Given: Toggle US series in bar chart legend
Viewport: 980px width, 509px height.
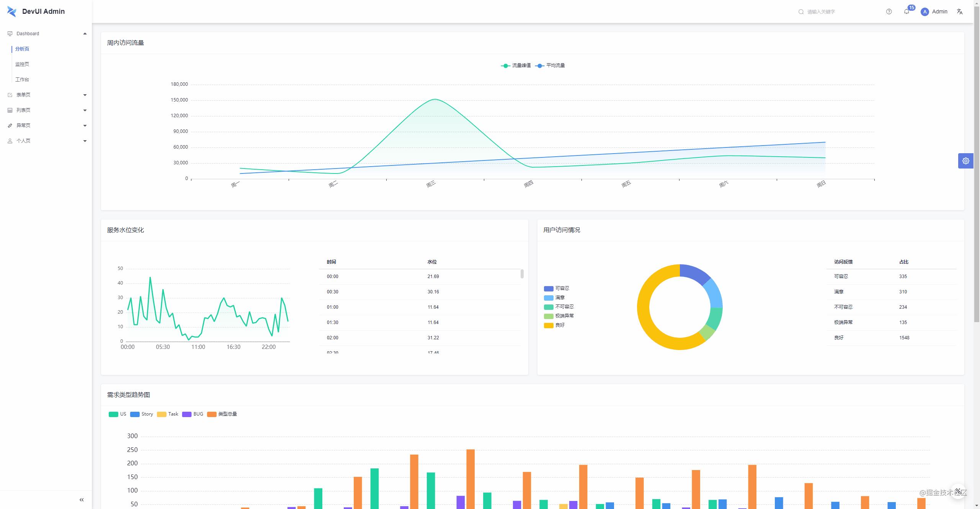Looking at the screenshot, I should pyautogui.click(x=118, y=414).
